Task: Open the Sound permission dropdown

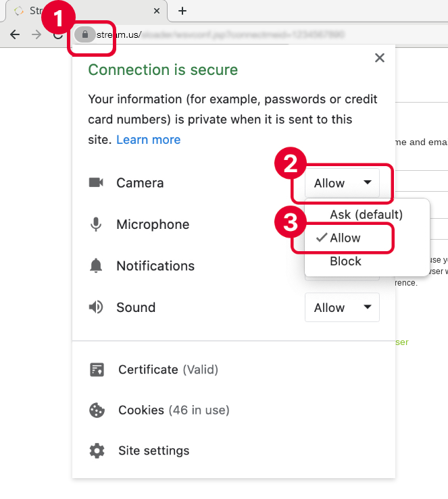Action: point(342,307)
